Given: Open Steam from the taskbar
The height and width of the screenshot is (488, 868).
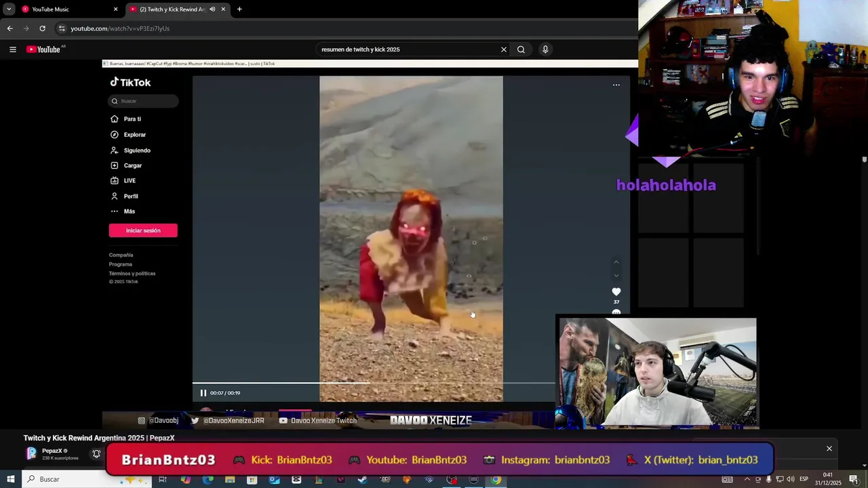Looking at the screenshot, I should 362,479.
